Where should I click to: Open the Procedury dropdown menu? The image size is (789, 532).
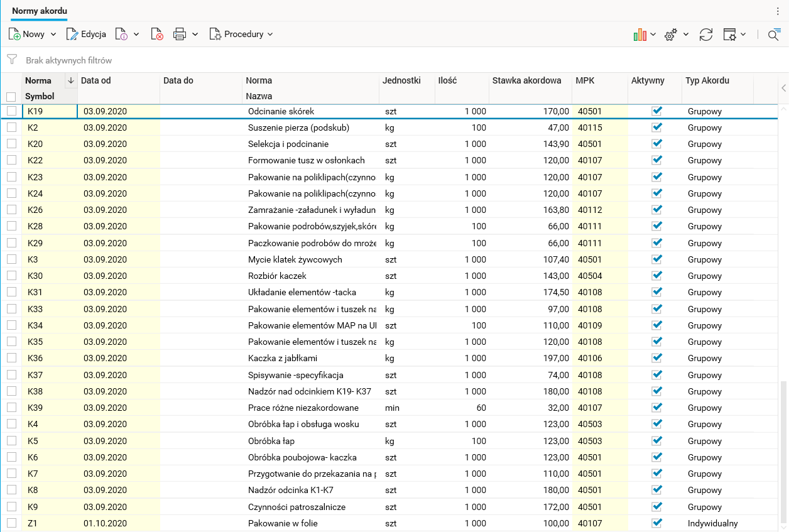click(242, 35)
